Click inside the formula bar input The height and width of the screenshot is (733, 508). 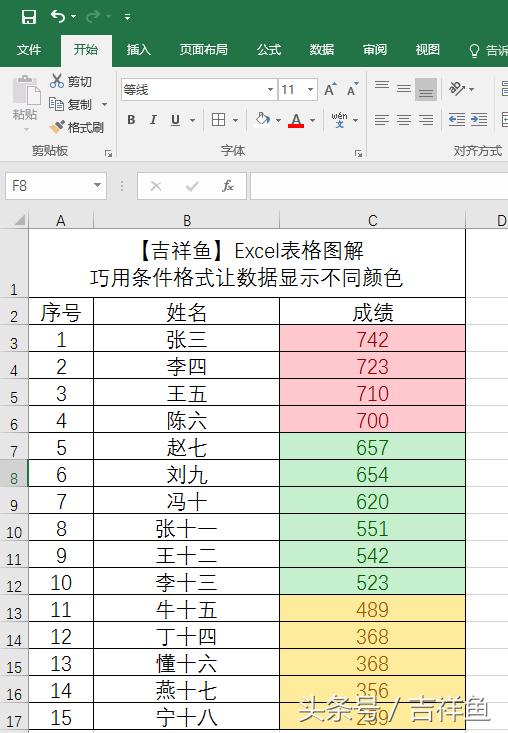(379, 186)
